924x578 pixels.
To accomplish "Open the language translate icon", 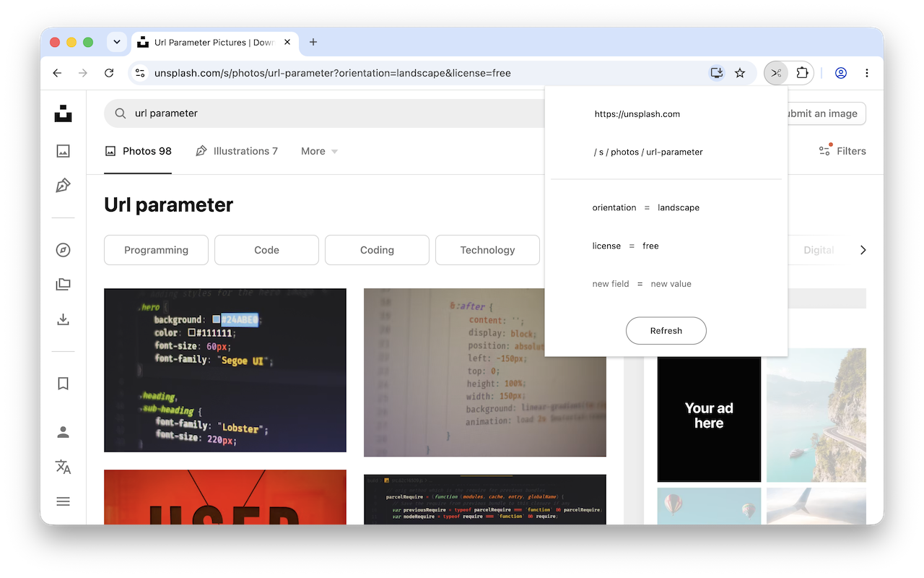I will (64, 467).
